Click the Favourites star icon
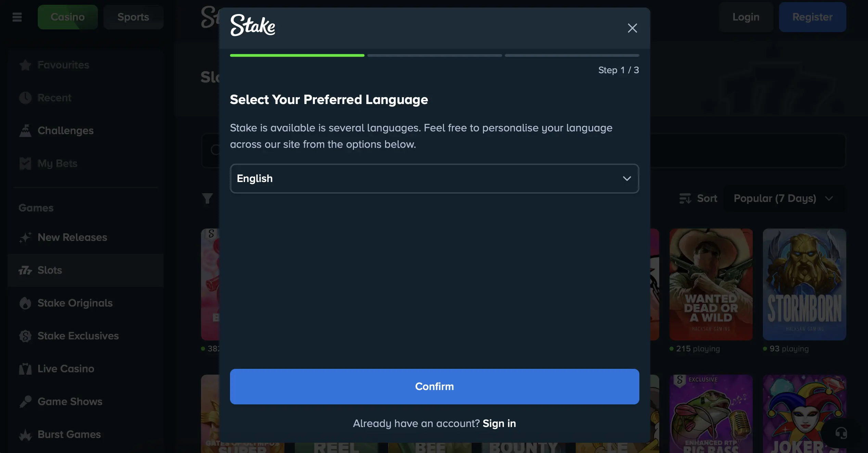Image resolution: width=868 pixels, height=453 pixels. click(x=25, y=65)
